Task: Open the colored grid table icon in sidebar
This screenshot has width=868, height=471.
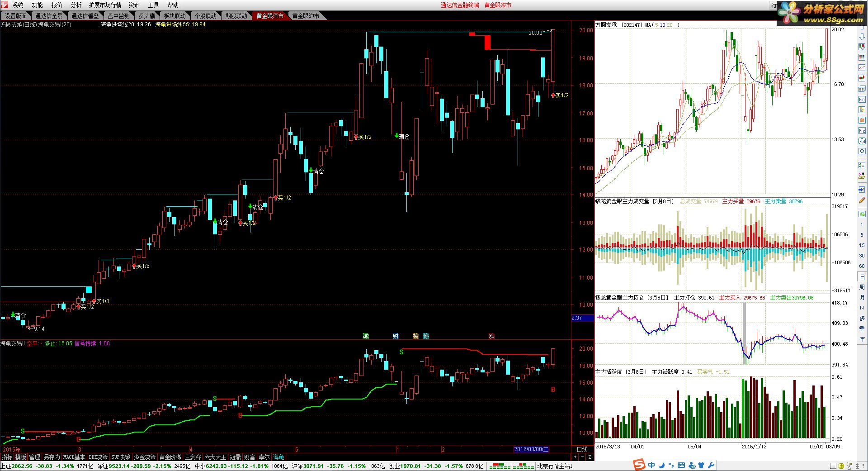Action: (862, 57)
